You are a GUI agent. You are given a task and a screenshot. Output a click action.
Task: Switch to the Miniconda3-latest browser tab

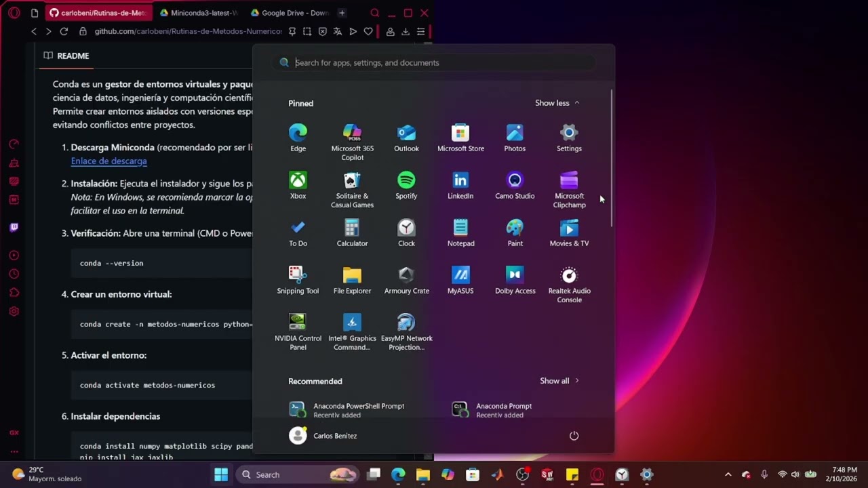(199, 13)
